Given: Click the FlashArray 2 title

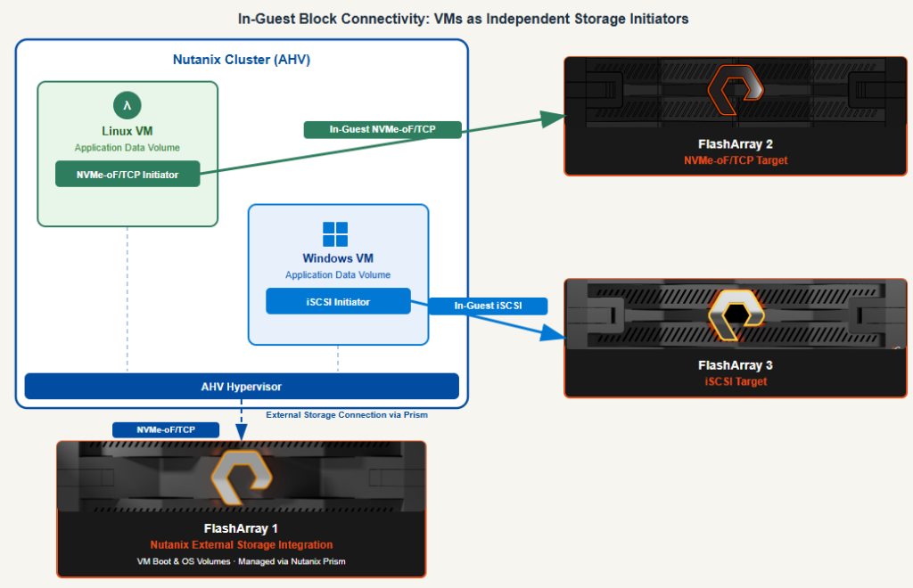Looking at the screenshot, I should (x=736, y=143).
